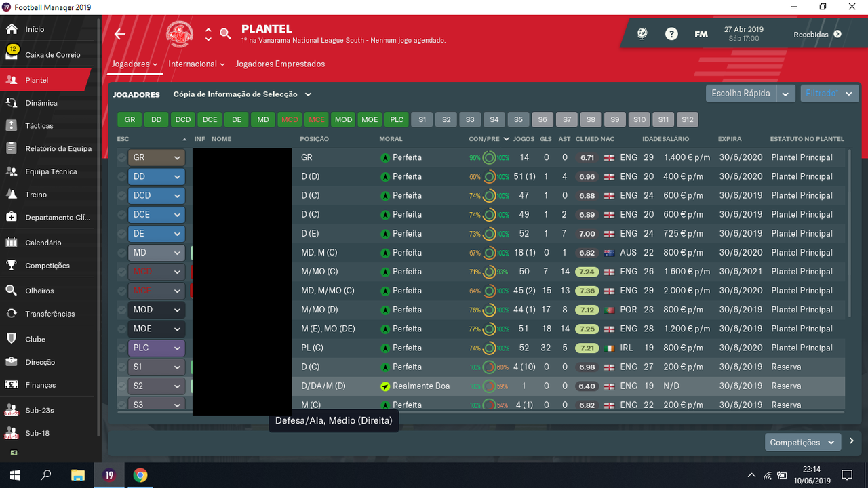The width and height of the screenshot is (868, 488).
Task: Switch to Jogadores Emprestados tab
Action: tap(280, 64)
